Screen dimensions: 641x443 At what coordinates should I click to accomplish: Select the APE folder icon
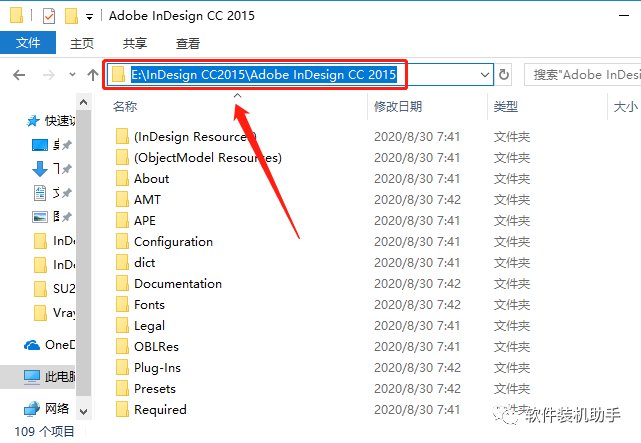[x=122, y=221]
